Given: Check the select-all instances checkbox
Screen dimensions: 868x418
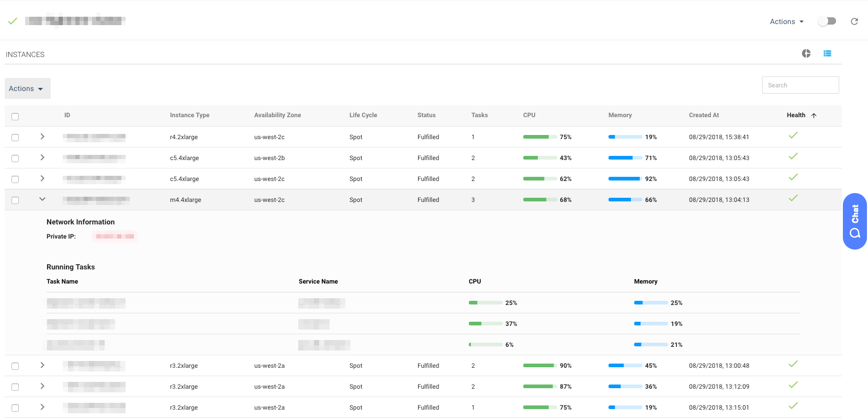Looking at the screenshot, I should point(15,117).
